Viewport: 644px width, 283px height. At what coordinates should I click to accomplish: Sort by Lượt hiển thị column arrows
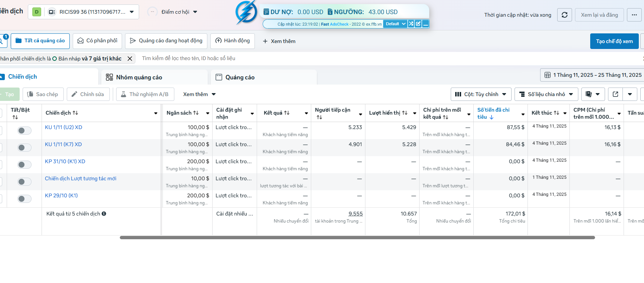[405, 113]
